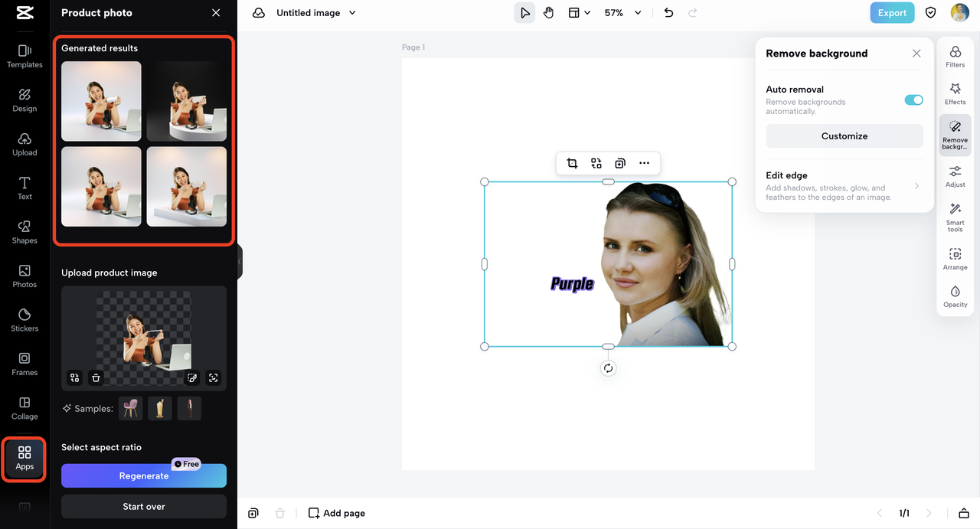Click the smart replace icon in floating toolbar
The image size is (980, 529).
(x=596, y=163)
